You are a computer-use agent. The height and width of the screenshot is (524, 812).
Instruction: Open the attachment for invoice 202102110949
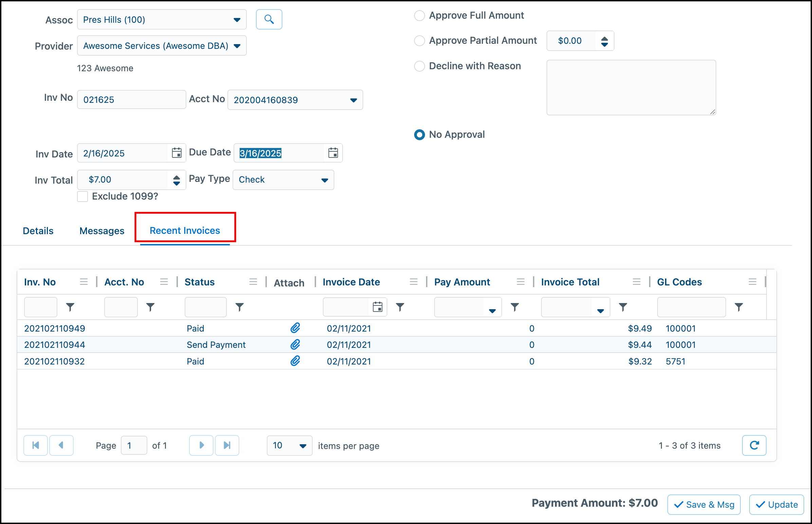(x=295, y=328)
